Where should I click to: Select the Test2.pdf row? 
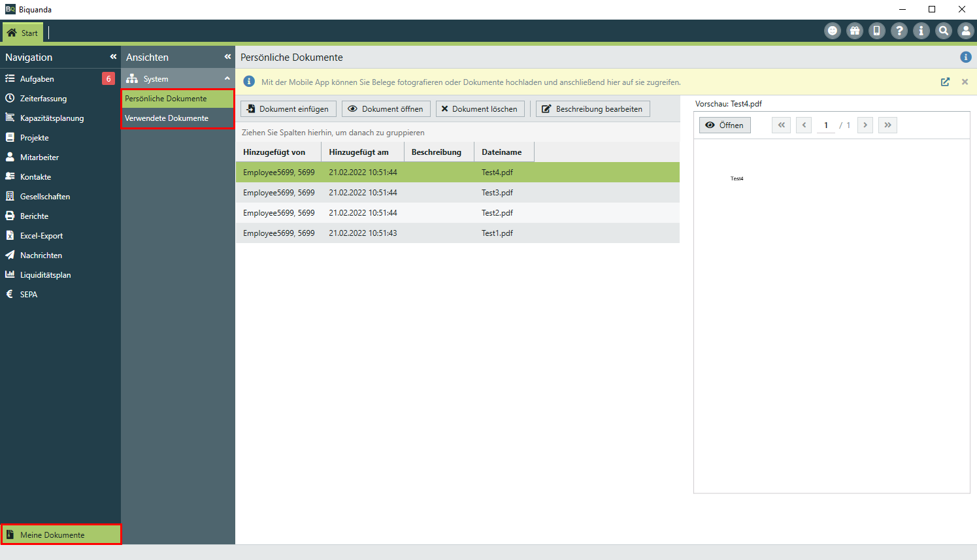tap(457, 213)
